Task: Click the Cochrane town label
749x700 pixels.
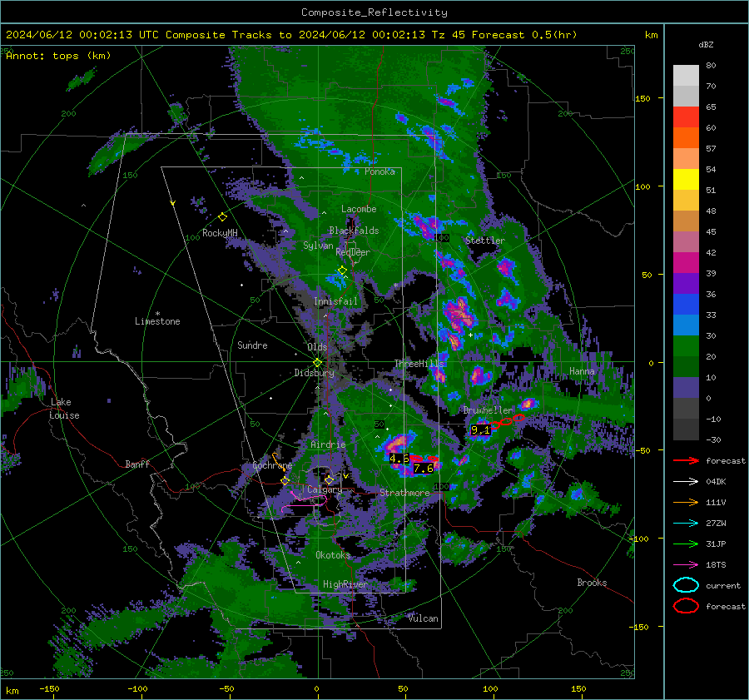Action: click(x=272, y=465)
